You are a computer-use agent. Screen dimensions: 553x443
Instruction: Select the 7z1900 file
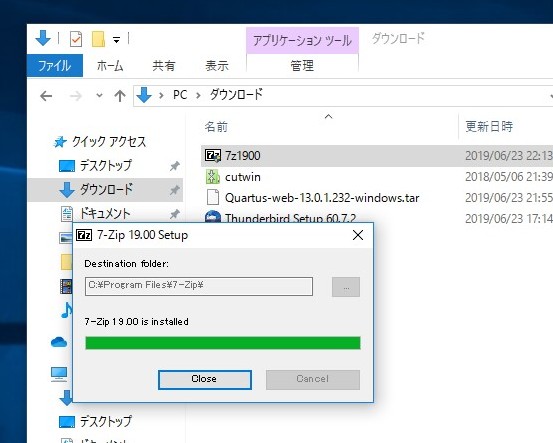(x=243, y=156)
